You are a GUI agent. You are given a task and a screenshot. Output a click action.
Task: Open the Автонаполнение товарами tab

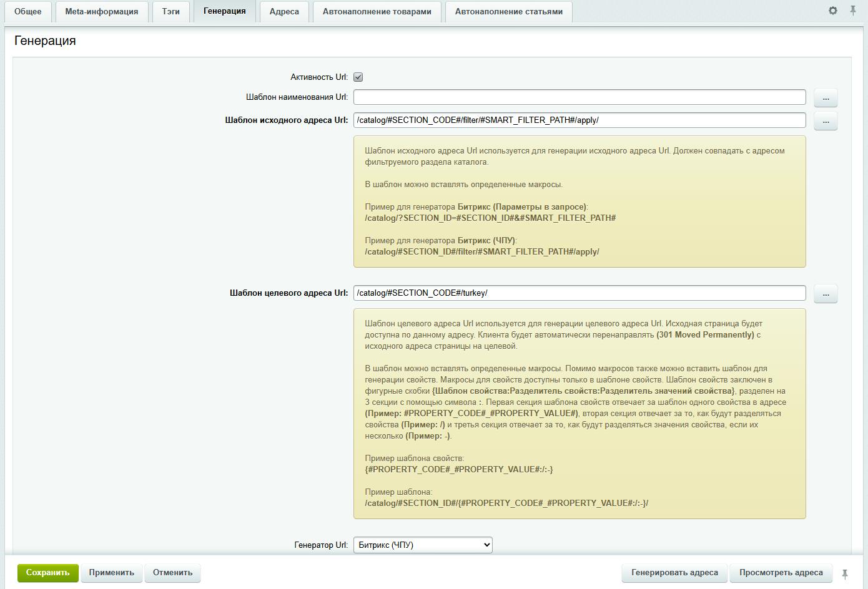[377, 11]
